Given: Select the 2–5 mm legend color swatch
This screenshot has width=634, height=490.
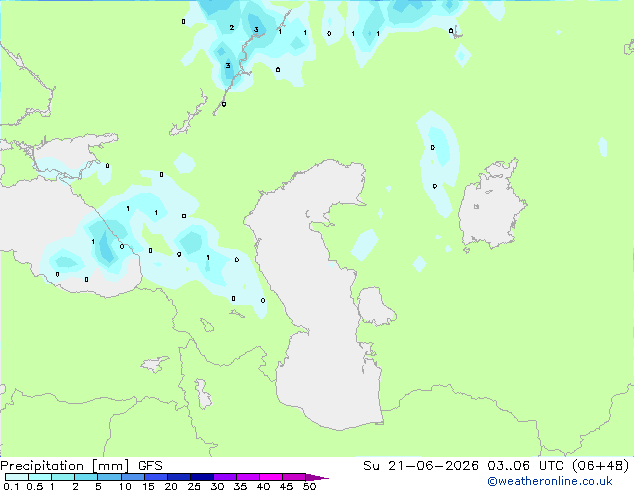Looking at the screenshot, I should coord(86,477).
